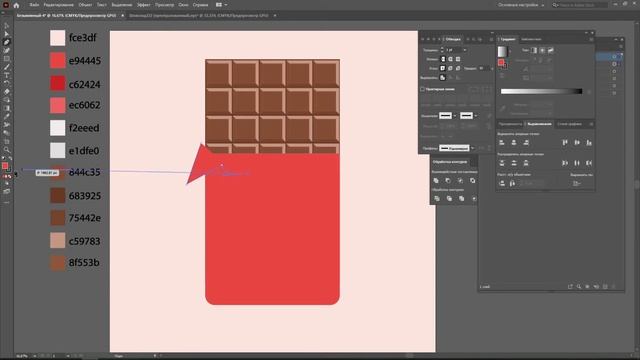The image size is (640, 360).
Task: Choose butt cap in Stroke panel
Action: click(x=443, y=59)
